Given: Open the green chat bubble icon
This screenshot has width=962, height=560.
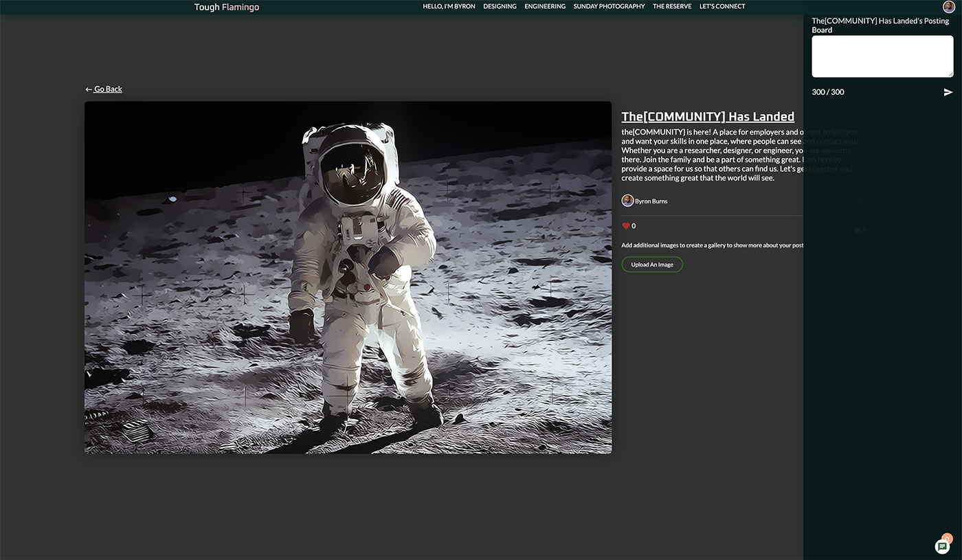Looking at the screenshot, I should click(942, 547).
